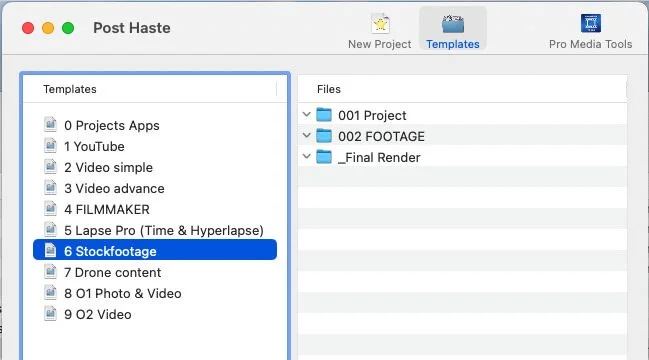Select the 002 FOOTAGE folder name

tap(381, 137)
